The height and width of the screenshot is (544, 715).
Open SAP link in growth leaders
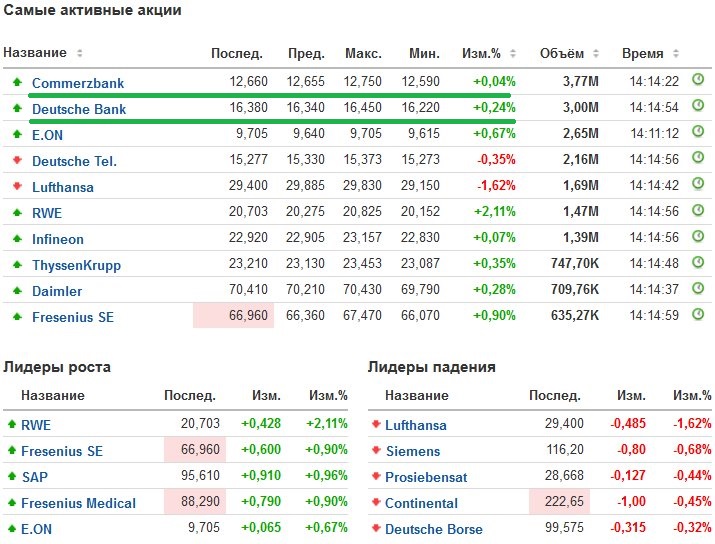[x=35, y=477]
